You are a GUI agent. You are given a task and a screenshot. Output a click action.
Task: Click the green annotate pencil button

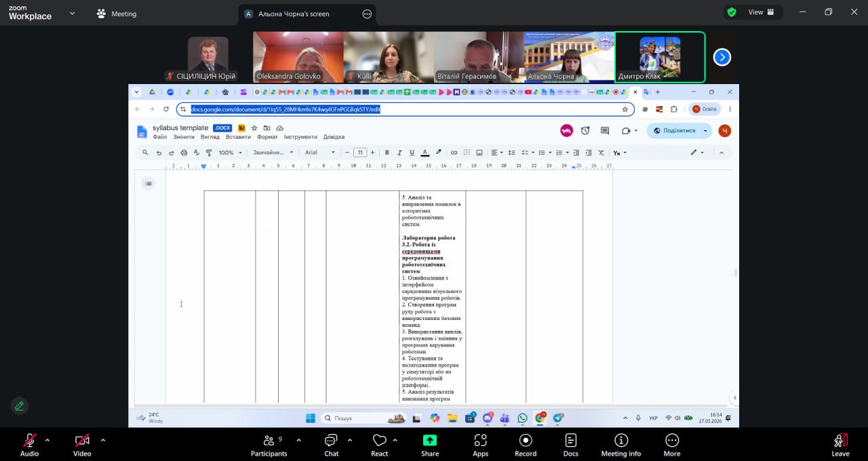pos(19,406)
